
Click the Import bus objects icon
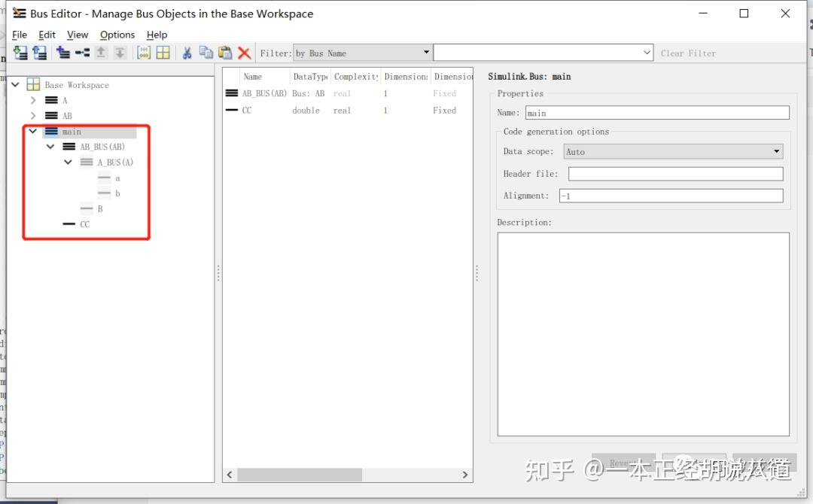coord(21,53)
